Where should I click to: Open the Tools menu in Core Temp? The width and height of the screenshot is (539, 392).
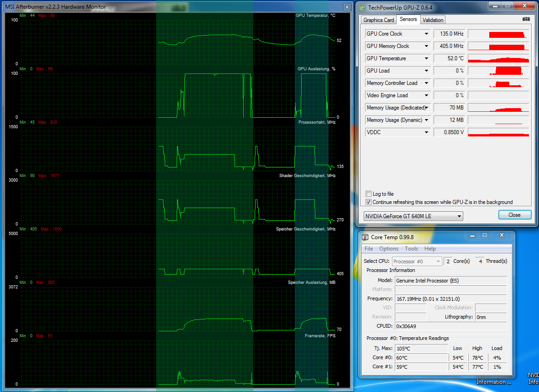point(411,249)
